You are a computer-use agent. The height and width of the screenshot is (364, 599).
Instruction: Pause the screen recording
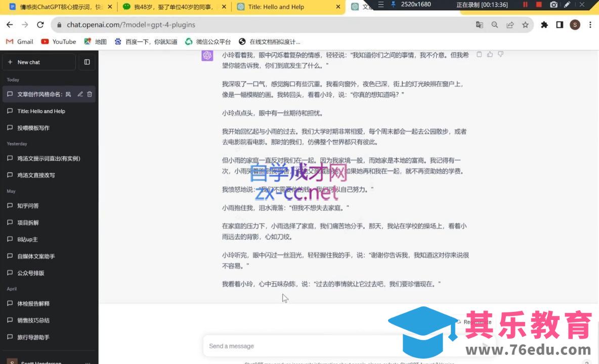(x=525, y=5)
